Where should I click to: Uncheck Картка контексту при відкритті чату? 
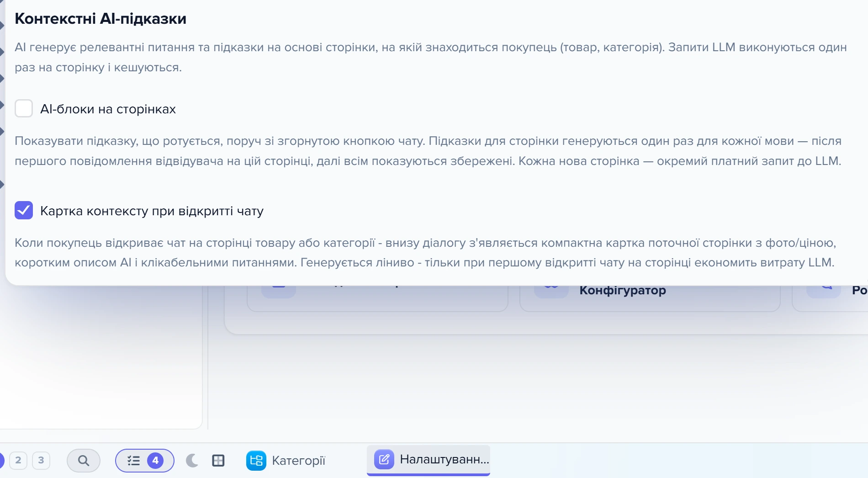tap(24, 211)
